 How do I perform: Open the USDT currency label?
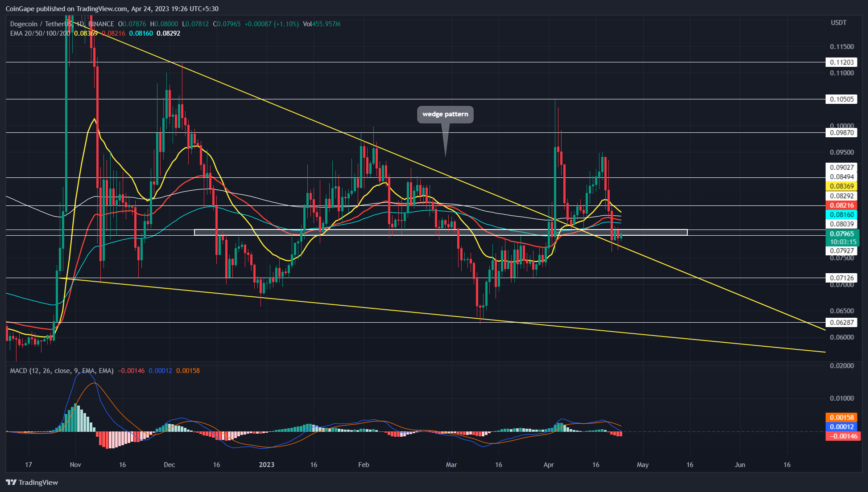click(838, 23)
